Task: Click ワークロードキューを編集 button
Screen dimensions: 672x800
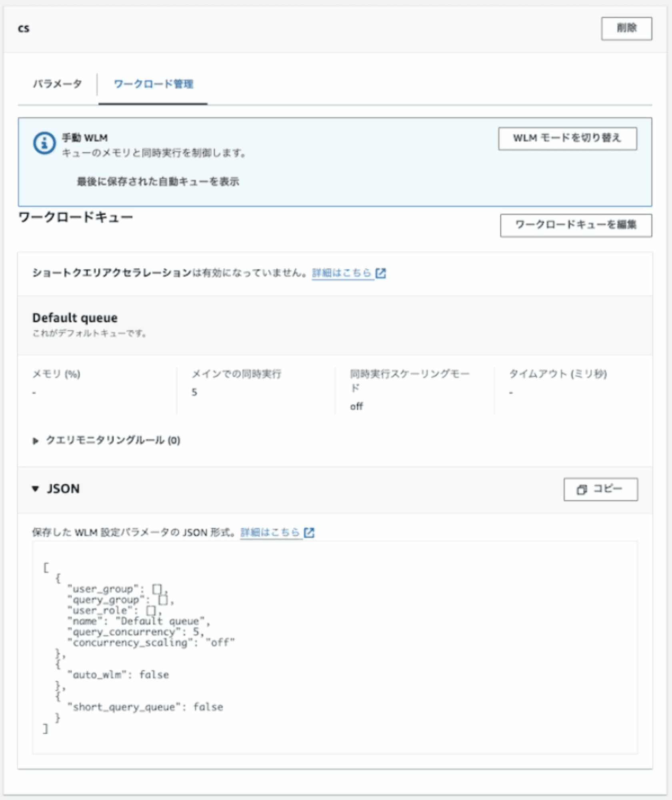Action: coord(576,225)
